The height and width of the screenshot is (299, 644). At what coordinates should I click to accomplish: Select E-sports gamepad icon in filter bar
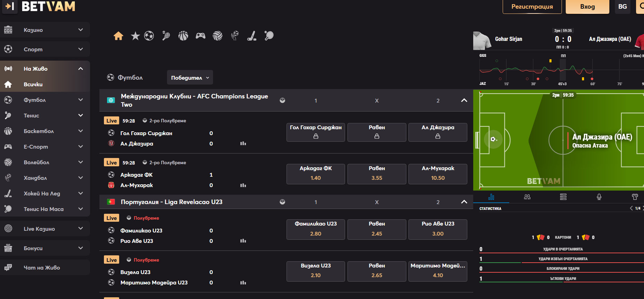click(200, 36)
